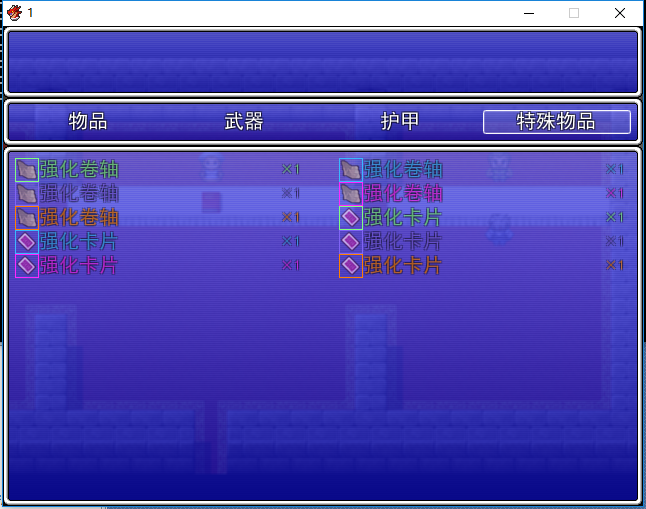Select the green 强化卷轴 item name

pos(79,170)
